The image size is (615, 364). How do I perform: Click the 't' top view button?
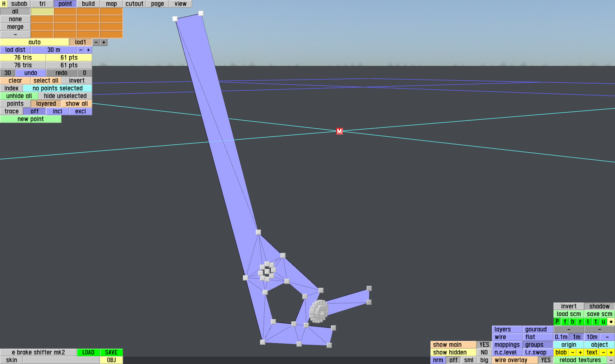tap(595, 322)
